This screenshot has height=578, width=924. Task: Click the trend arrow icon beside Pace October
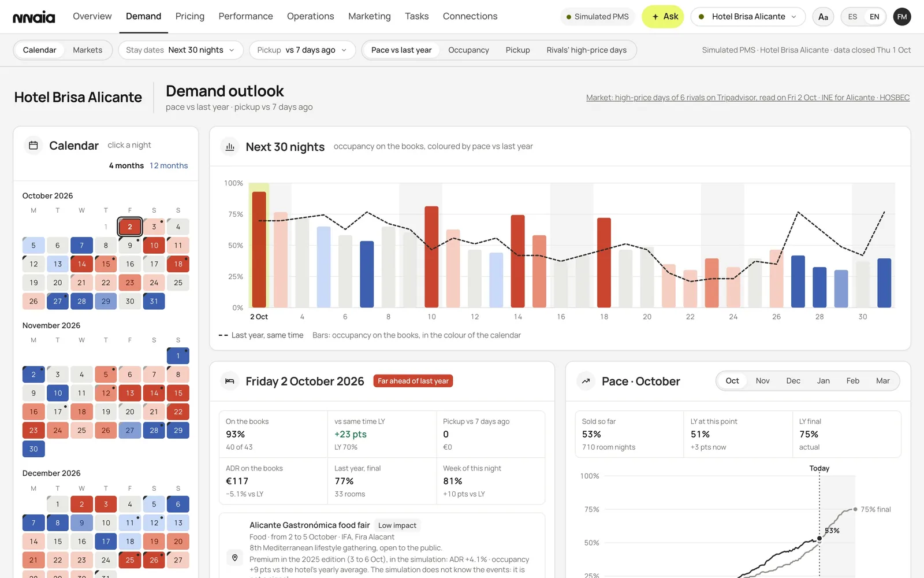click(x=586, y=381)
